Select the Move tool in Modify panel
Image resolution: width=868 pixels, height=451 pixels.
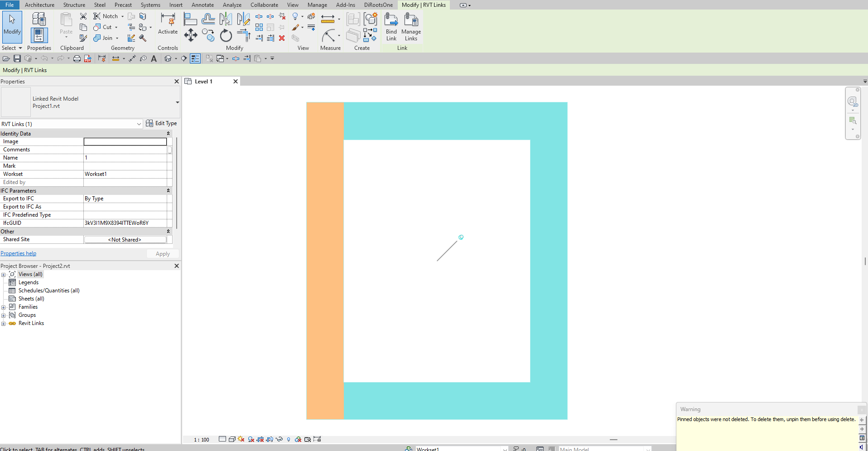(x=190, y=35)
